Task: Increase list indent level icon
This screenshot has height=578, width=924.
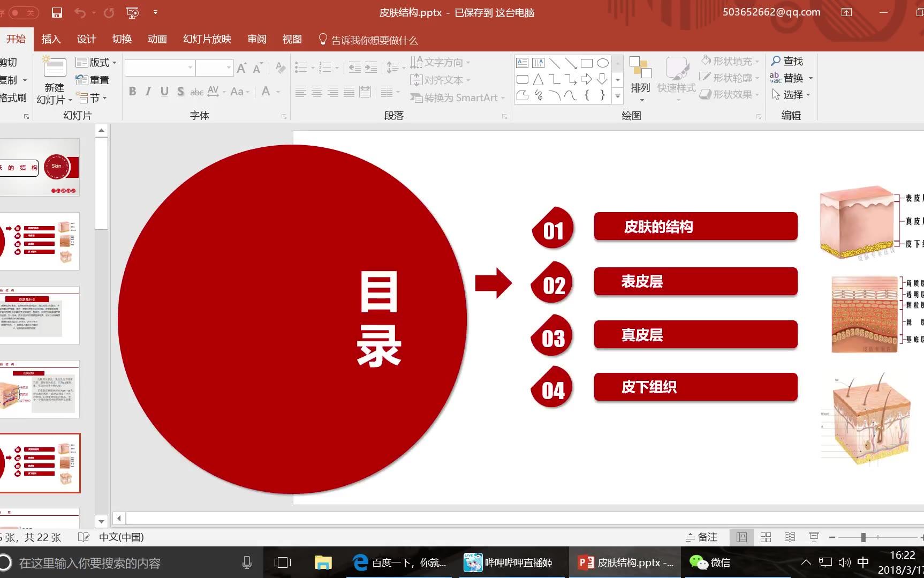Action: coord(371,67)
